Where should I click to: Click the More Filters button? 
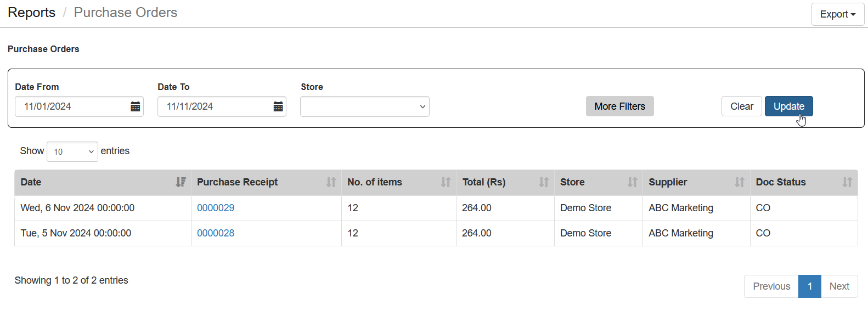tap(620, 106)
